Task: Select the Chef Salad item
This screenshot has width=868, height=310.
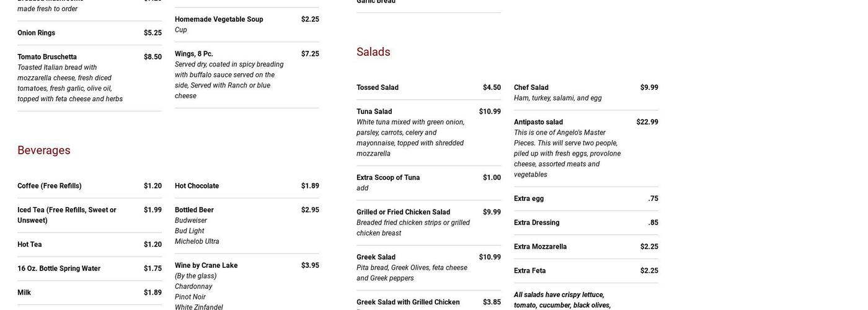Action: [x=531, y=87]
